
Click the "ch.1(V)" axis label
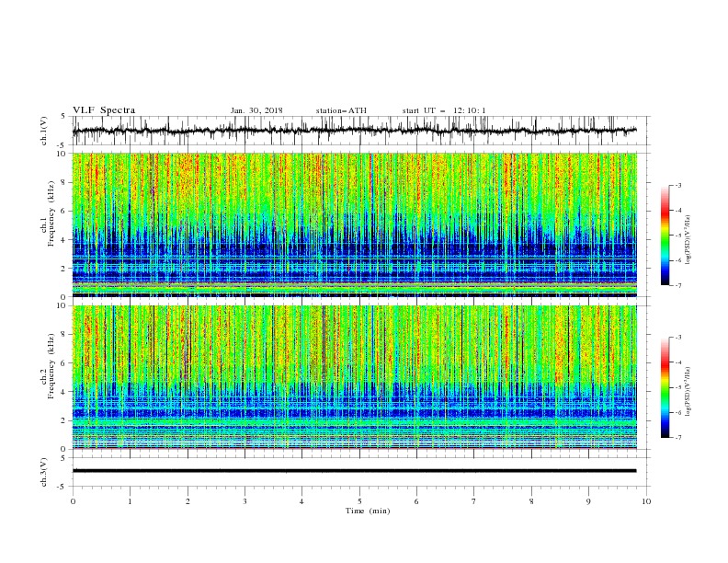tap(44, 131)
